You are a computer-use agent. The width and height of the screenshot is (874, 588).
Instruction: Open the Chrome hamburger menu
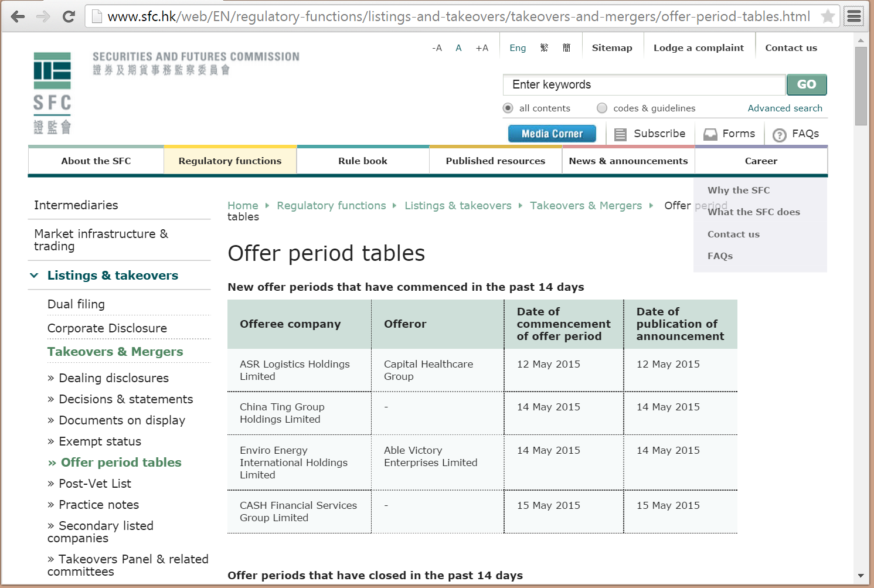click(855, 16)
